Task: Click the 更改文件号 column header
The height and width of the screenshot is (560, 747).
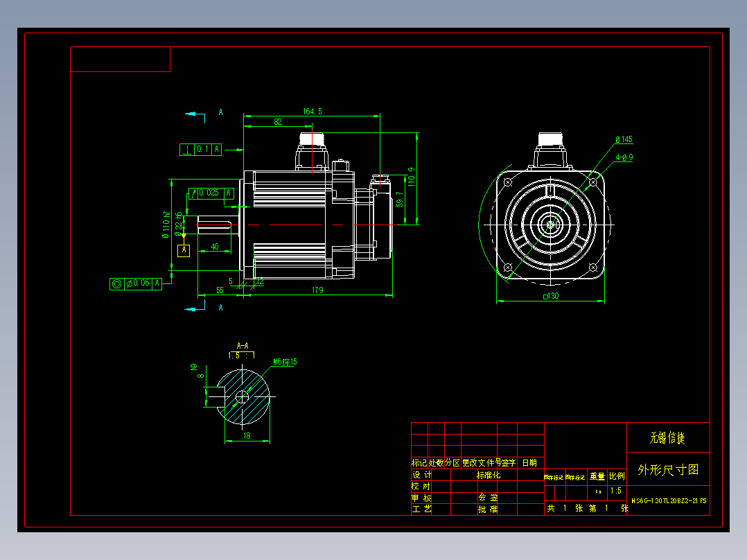Action: (481, 463)
